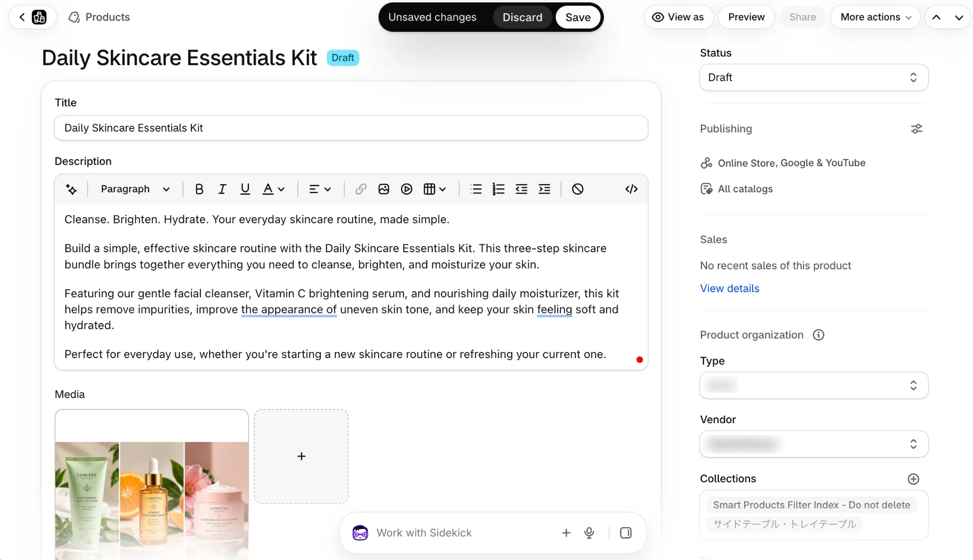Image resolution: width=973 pixels, height=560 pixels.
Task: Toggle bold formatting
Action: coord(199,189)
